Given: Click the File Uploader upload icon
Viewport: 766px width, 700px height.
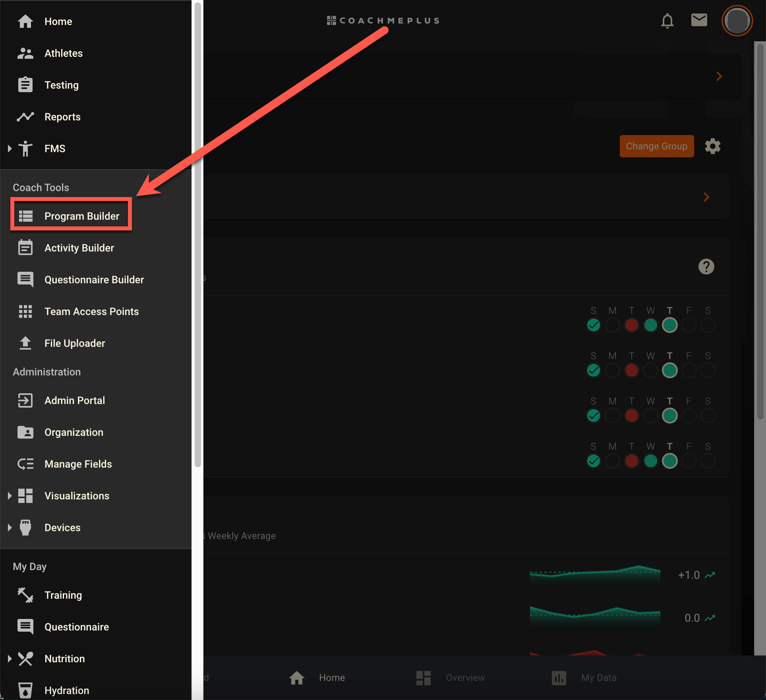Looking at the screenshot, I should coord(25,343).
